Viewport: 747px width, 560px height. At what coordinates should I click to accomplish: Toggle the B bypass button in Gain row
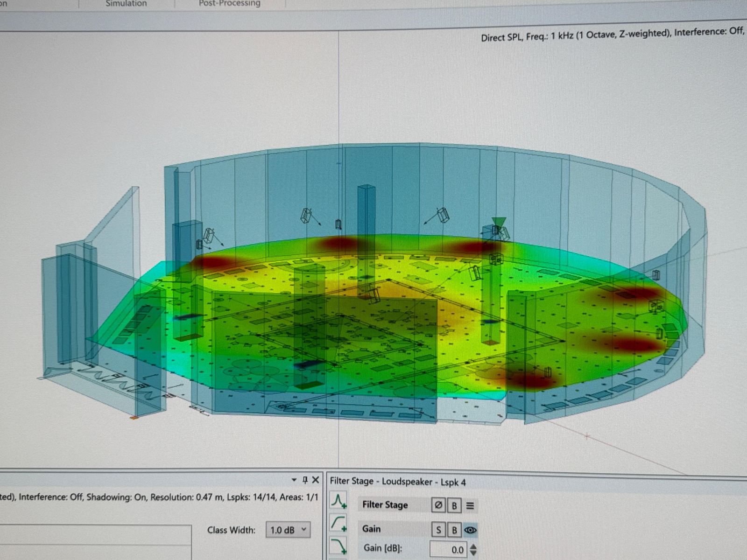[x=454, y=530]
